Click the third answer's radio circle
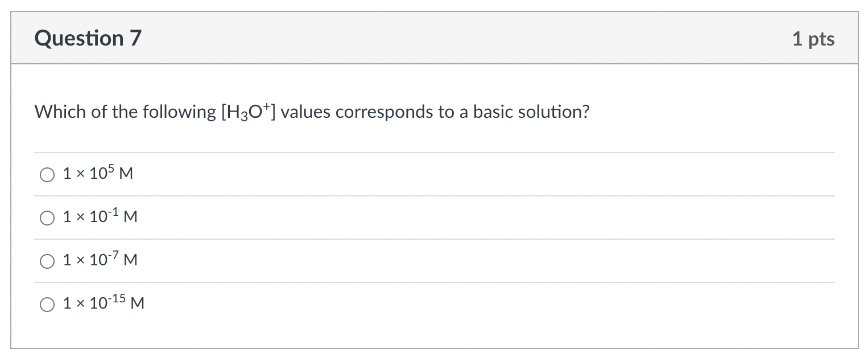 pyautogui.click(x=47, y=261)
